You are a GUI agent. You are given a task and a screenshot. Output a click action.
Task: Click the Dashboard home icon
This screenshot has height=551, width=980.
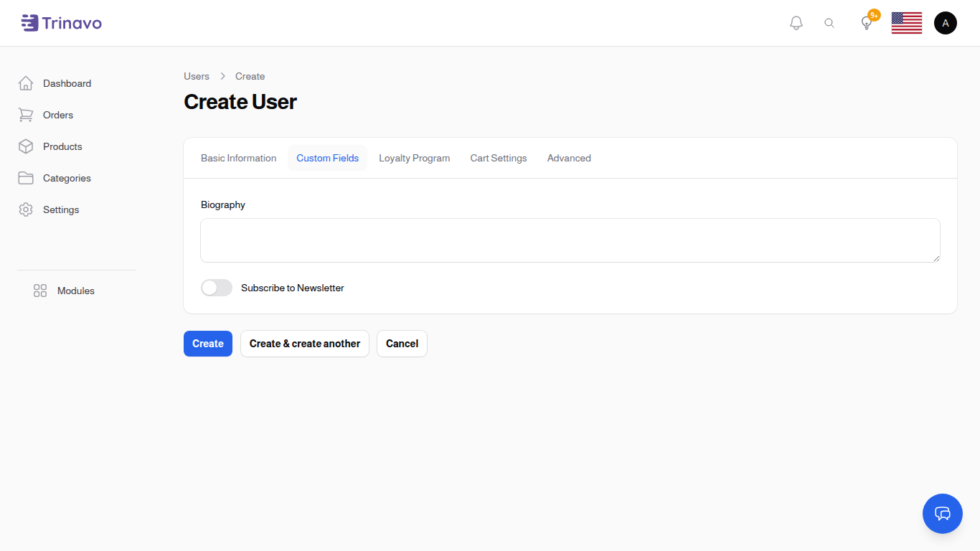26,83
